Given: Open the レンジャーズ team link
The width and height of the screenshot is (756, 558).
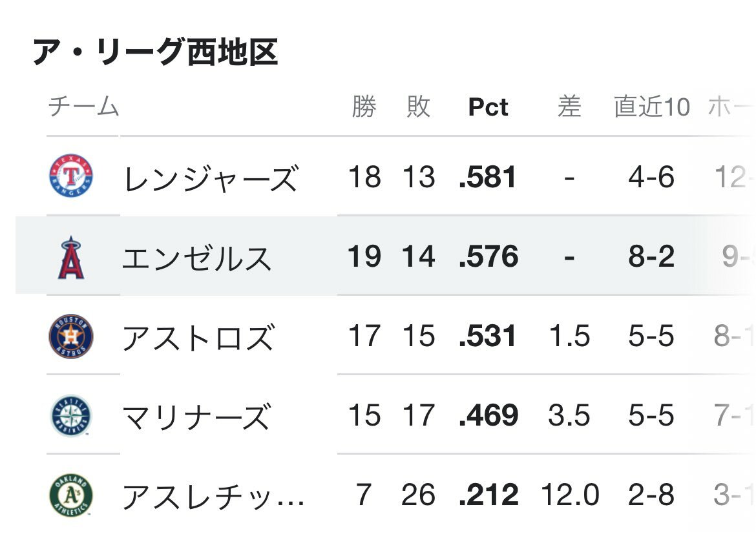Looking at the screenshot, I should click(211, 178).
